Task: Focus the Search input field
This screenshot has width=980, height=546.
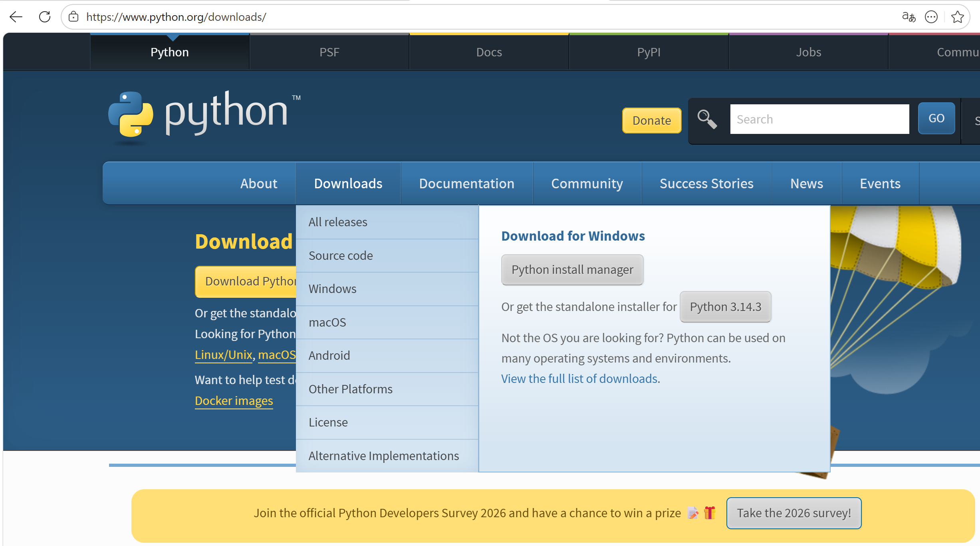Action: pyautogui.click(x=819, y=119)
